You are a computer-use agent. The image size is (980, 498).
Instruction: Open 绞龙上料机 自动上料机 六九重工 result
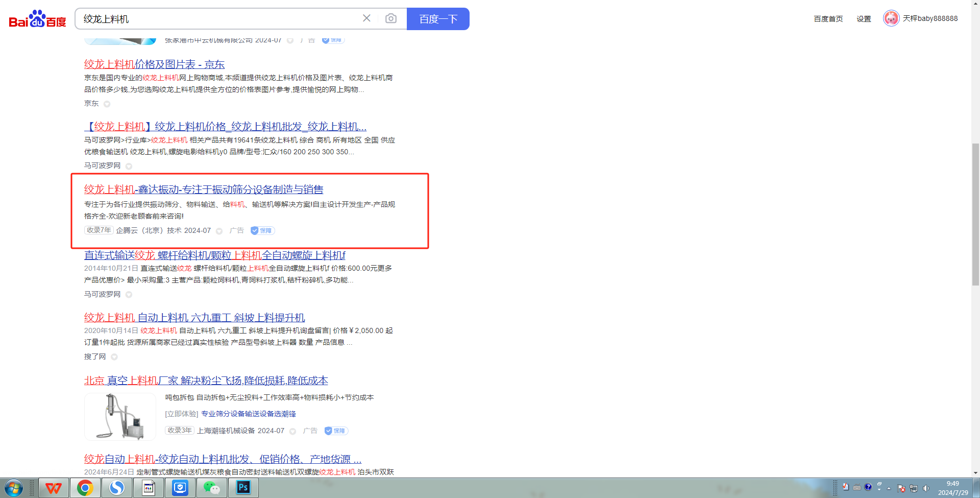coord(194,318)
